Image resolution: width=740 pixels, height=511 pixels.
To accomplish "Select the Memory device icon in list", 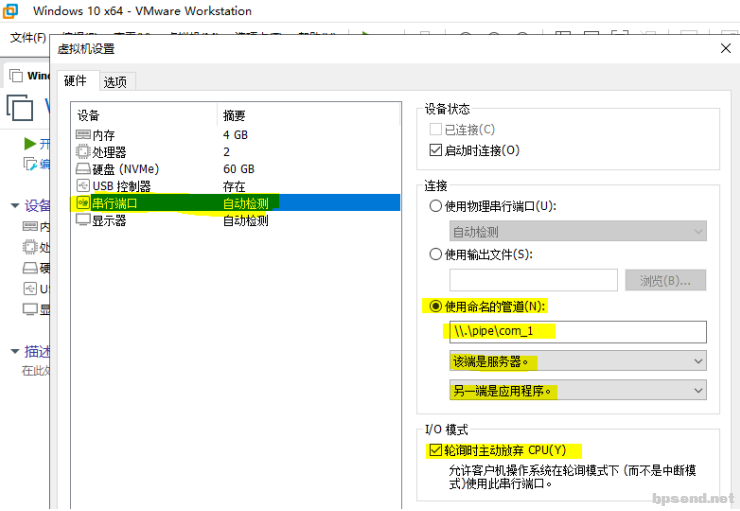I will 83,135.
